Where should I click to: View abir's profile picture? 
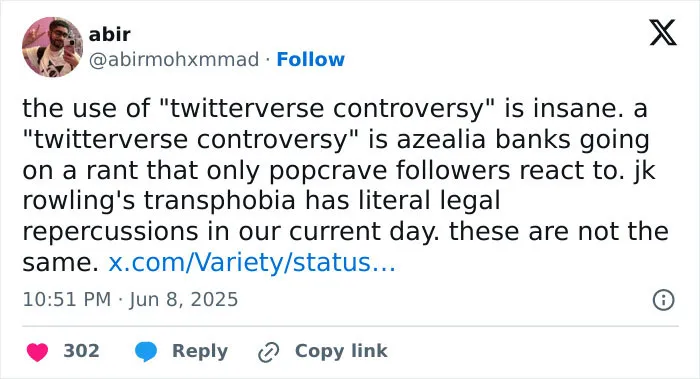[52, 47]
